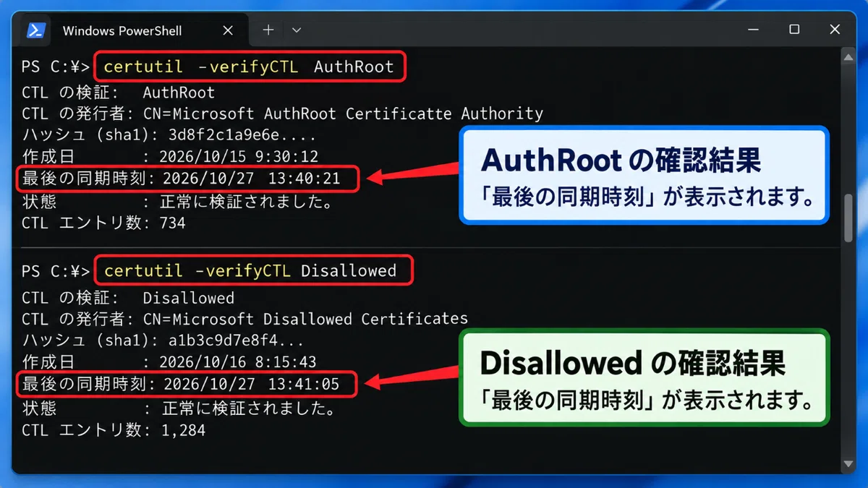Click the sync time 2026/10/27 13:41:05
This screenshot has height=488, width=868.
pos(252,384)
